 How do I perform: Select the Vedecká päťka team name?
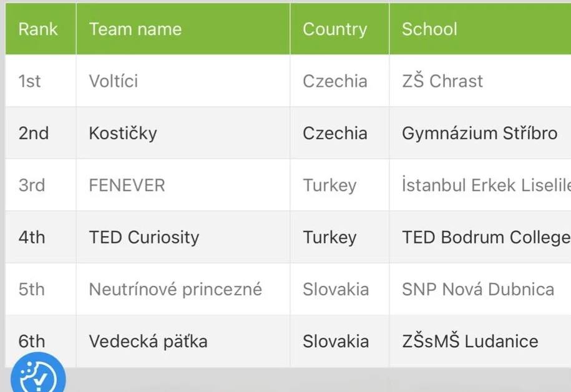pyautogui.click(x=148, y=341)
